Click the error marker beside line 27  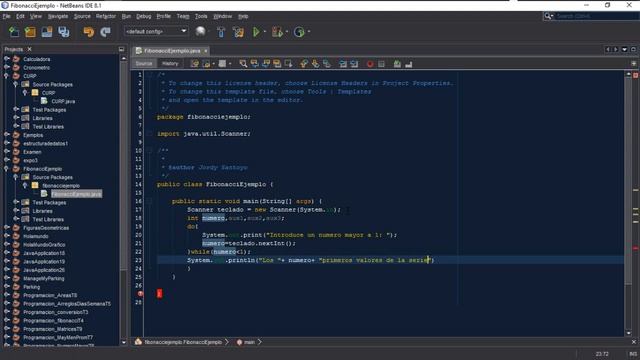pyautogui.click(x=140, y=293)
